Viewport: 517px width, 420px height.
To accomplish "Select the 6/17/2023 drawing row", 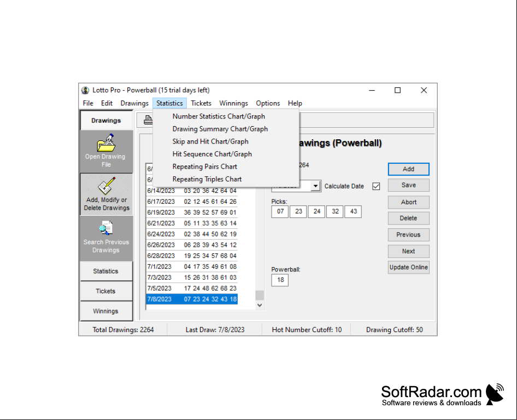I will 192,202.
